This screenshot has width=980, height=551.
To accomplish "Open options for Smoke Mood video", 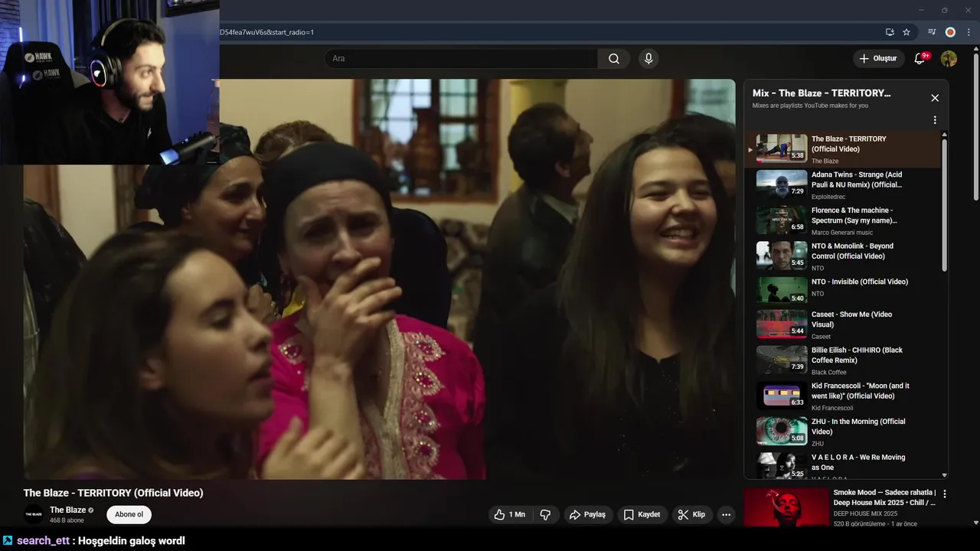I will coord(945,494).
